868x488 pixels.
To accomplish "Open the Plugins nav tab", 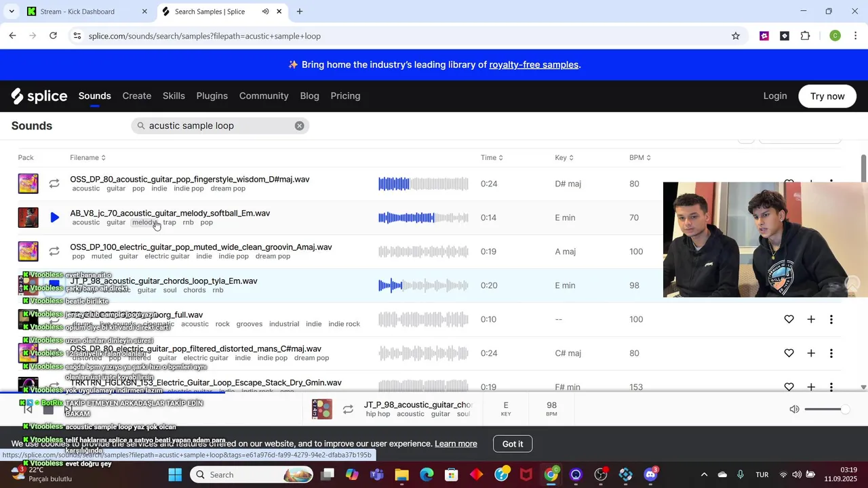I will point(212,96).
